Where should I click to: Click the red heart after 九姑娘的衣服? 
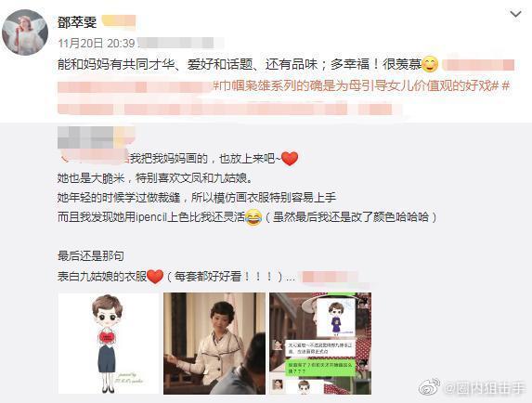click(155, 277)
